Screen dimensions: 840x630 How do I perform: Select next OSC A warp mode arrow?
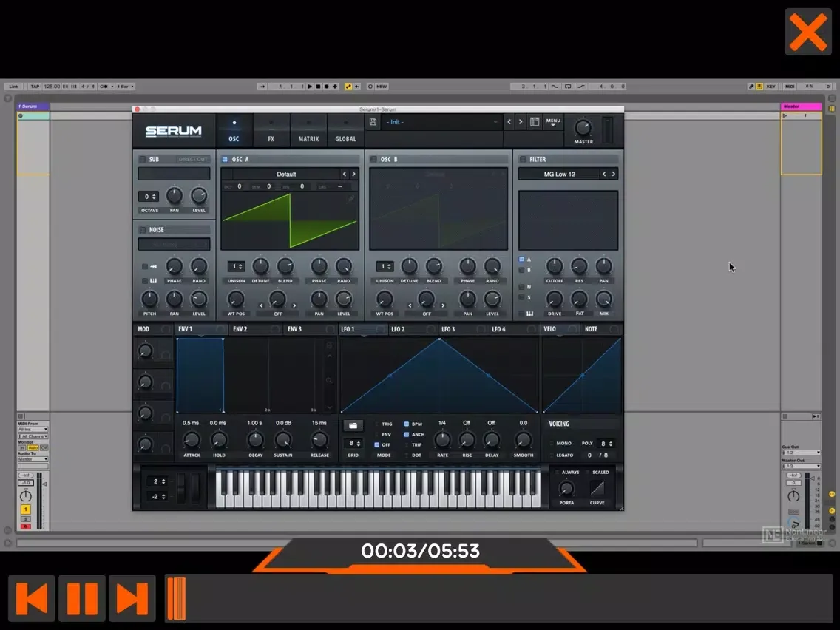click(294, 306)
